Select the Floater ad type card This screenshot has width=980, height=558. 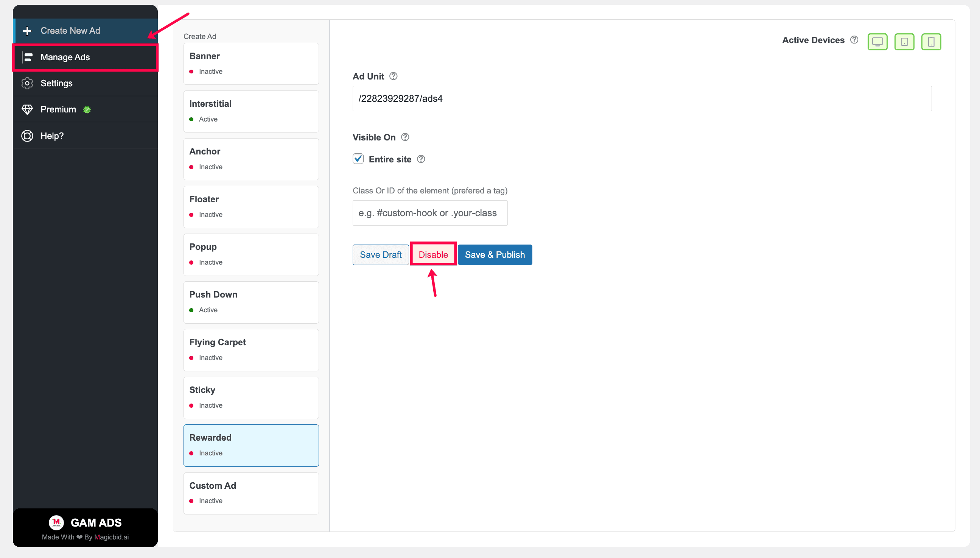click(251, 207)
